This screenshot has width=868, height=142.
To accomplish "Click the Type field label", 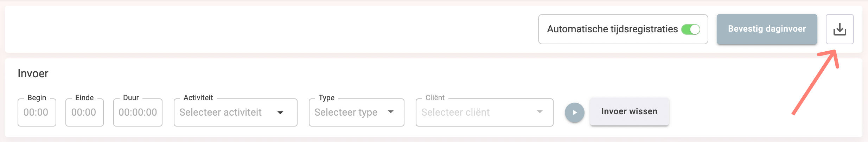I will pos(326,98).
